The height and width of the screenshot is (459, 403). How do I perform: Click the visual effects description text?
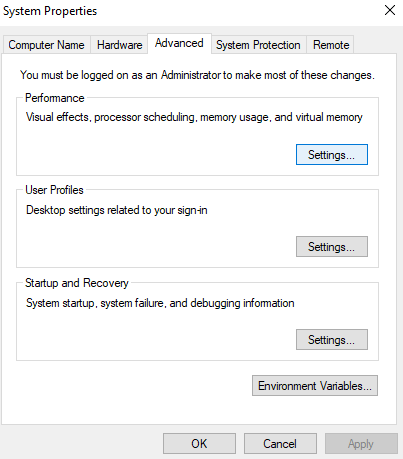194,117
